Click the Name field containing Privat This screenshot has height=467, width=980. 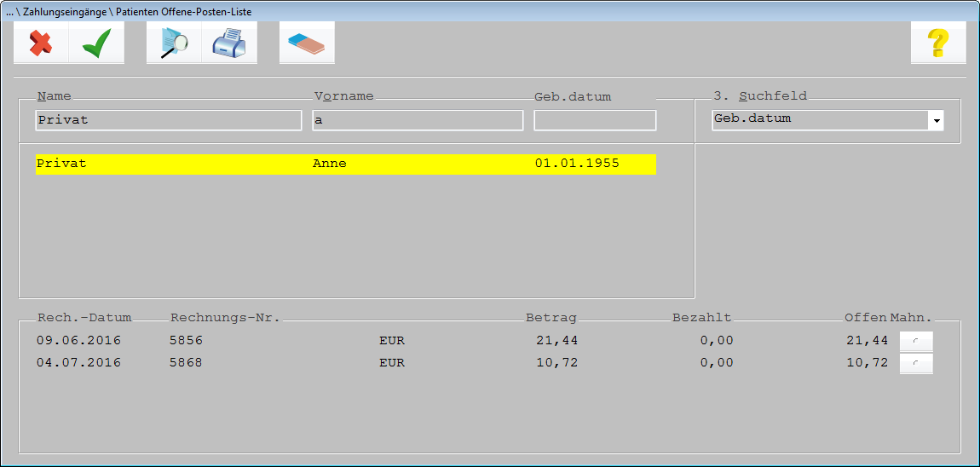point(169,120)
